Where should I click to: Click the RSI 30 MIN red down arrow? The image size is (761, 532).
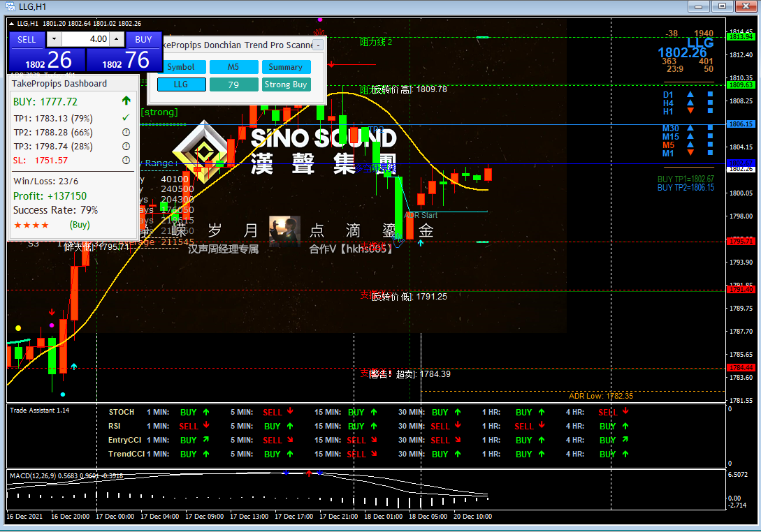click(x=458, y=425)
